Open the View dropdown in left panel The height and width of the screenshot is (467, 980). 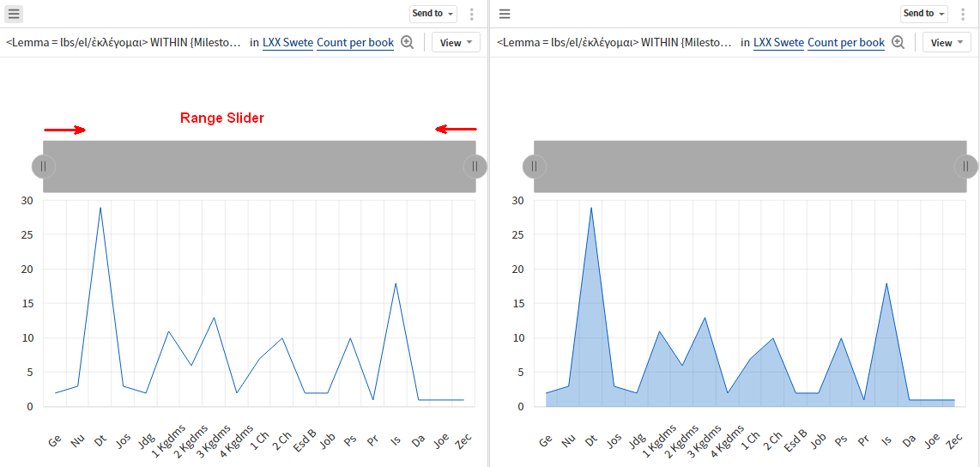[x=456, y=43]
